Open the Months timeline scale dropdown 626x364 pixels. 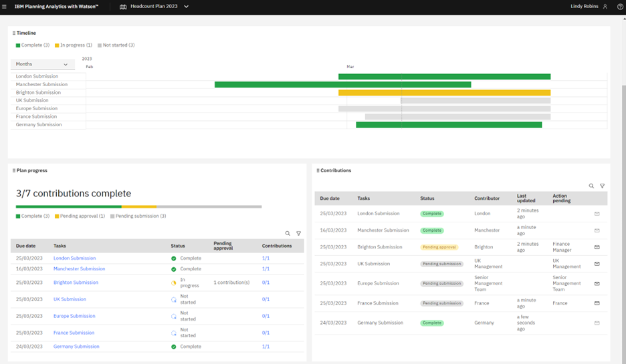pos(42,64)
